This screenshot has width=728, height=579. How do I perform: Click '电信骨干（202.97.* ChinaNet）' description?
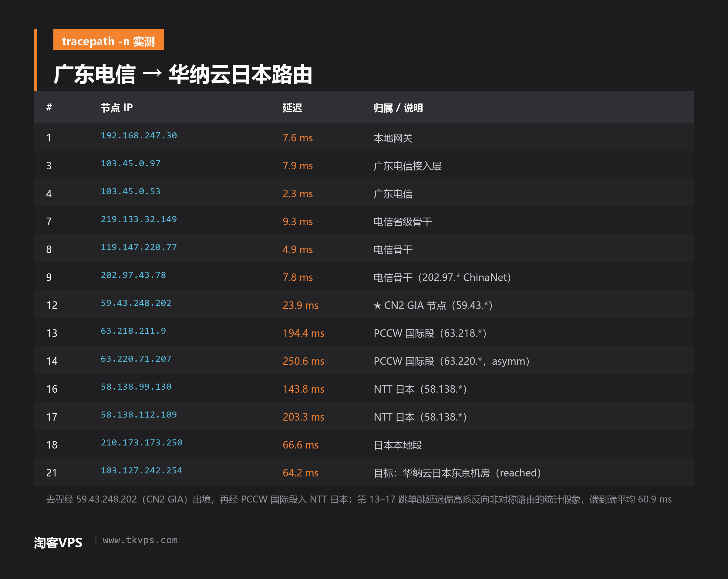(442, 277)
